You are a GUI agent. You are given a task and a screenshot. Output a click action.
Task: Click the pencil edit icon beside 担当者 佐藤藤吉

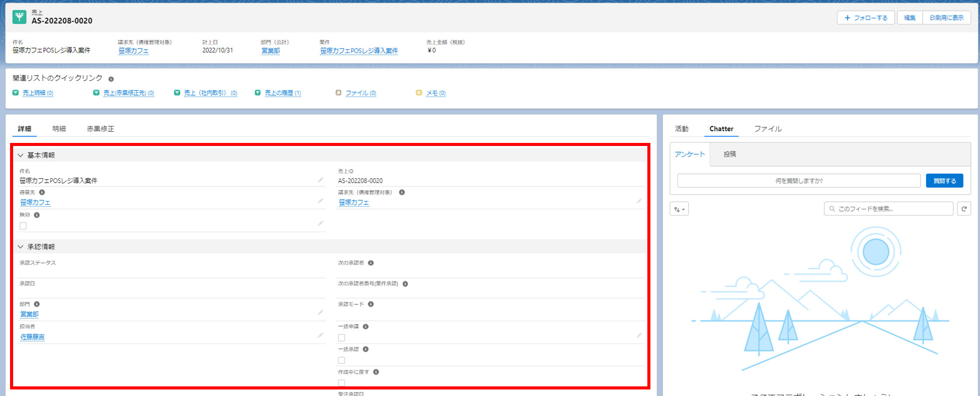pyautogui.click(x=320, y=336)
